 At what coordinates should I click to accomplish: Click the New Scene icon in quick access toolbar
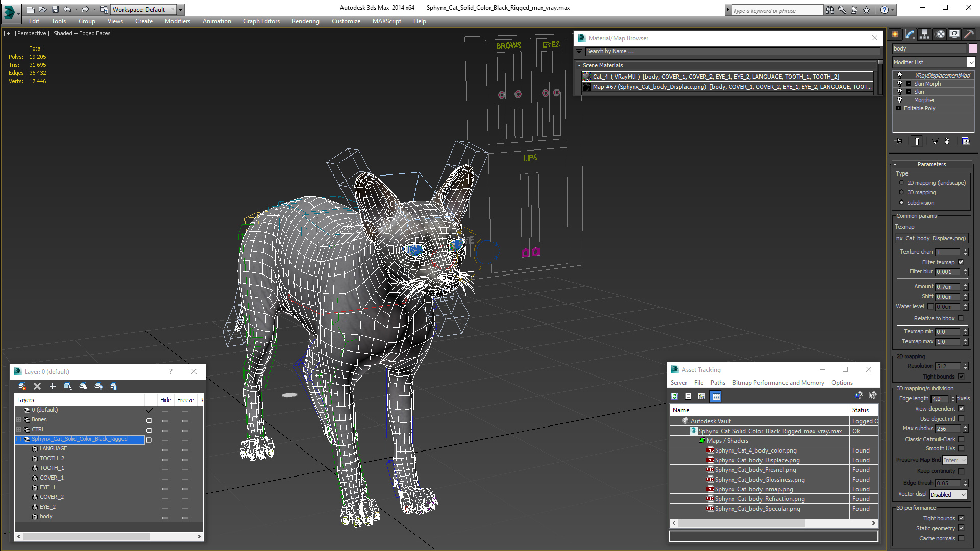(31, 9)
